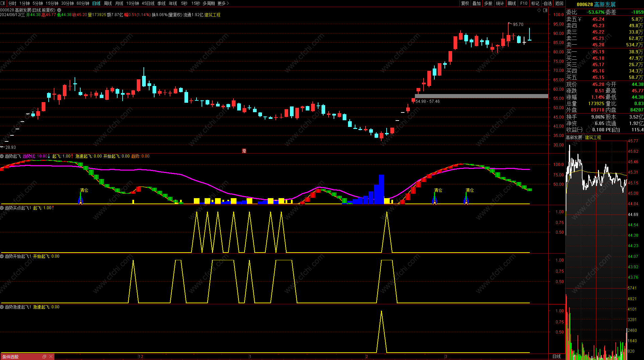The width and height of the screenshot is (644, 360).
Task: Click the 委比 value -53.67%
Action: tap(596, 12)
